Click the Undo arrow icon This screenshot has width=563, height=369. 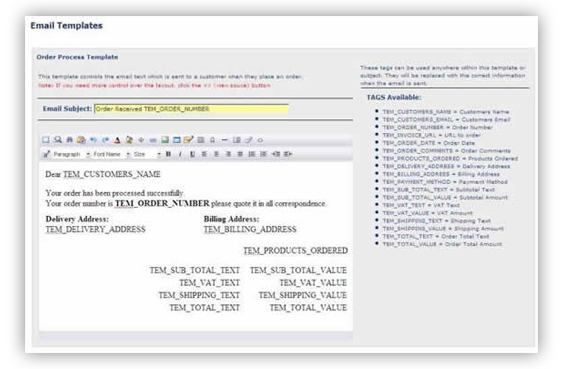pos(93,140)
